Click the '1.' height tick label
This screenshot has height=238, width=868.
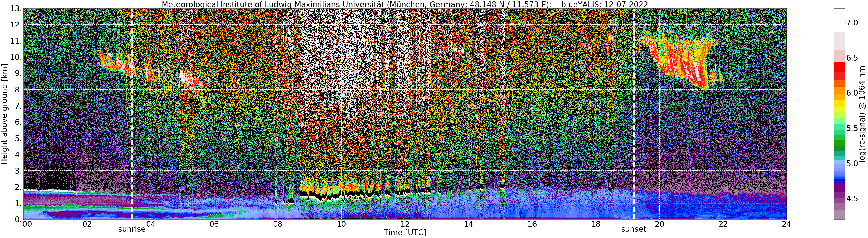[x=18, y=203]
